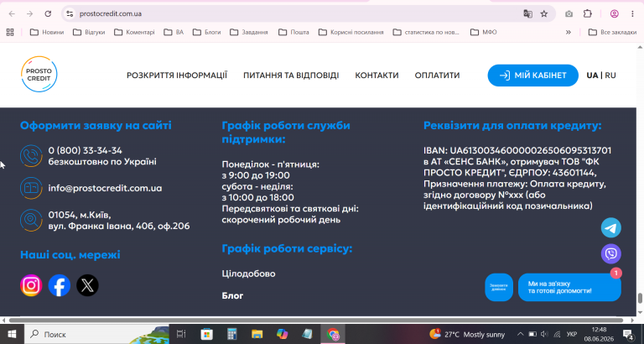Image resolution: width=644 pixels, height=344 pixels.
Task: Click the browser forward arrow
Action: coord(29,13)
